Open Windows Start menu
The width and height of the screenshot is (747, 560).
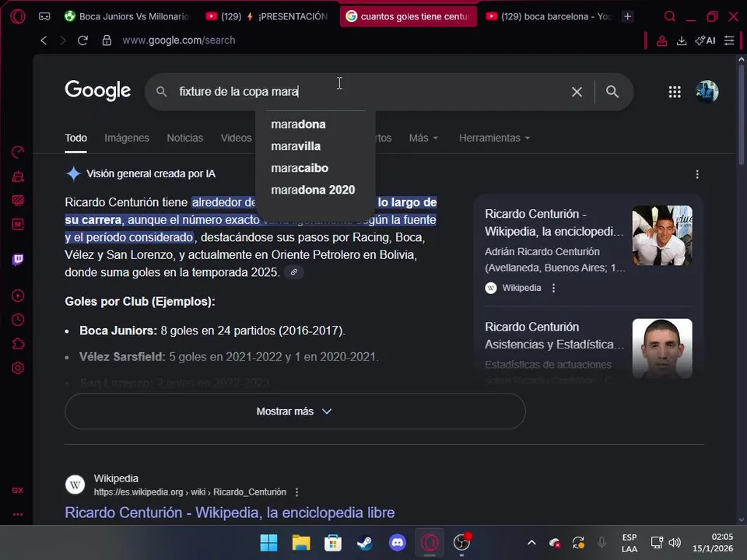tap(268, 542)
